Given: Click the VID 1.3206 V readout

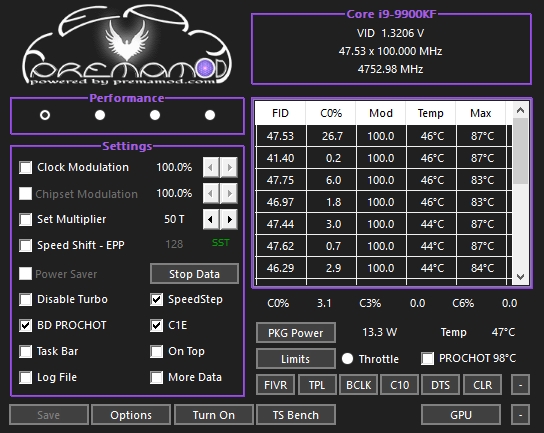Looking at the screenshot, I should click(x=391, y=33).
